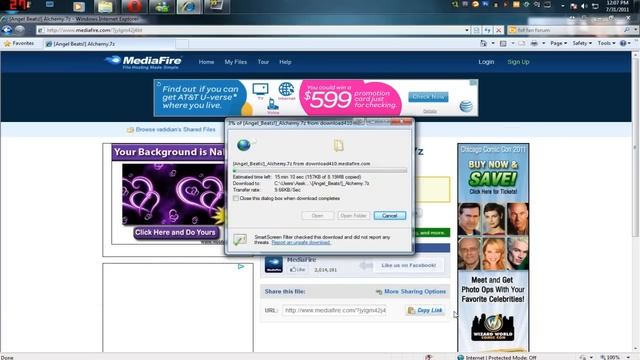Click Cancel in download dialog
This screenshot has width=640, height=360.
(x=390, y=216)
